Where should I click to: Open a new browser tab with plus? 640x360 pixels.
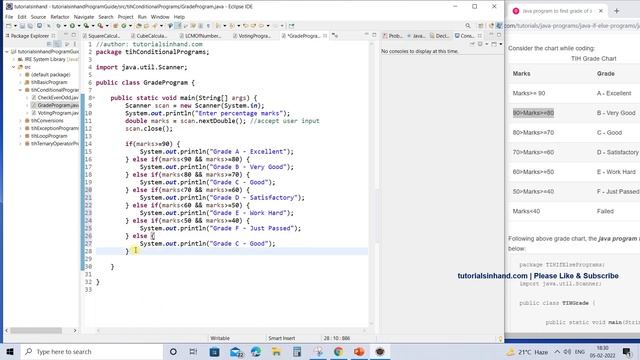[617, 11]
